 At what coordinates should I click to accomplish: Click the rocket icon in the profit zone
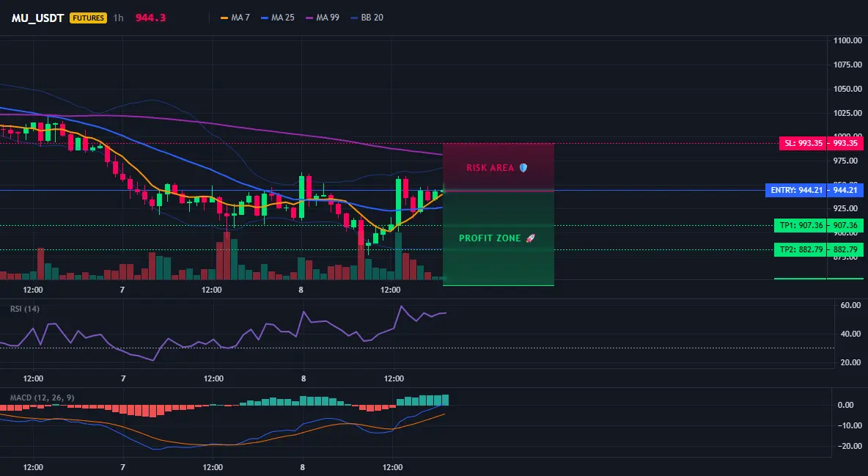tap(530, 238)
